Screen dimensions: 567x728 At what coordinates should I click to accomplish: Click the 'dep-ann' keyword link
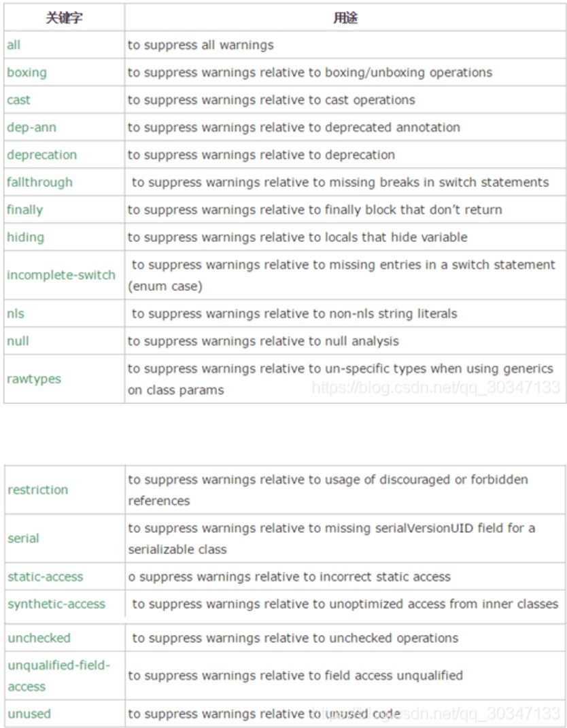(x=31, y=127)
